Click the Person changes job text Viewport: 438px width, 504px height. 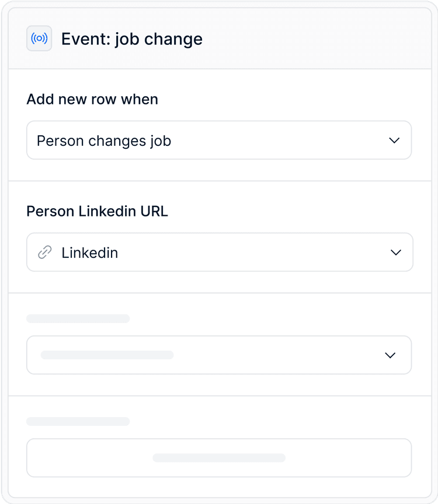pos(104,141)
